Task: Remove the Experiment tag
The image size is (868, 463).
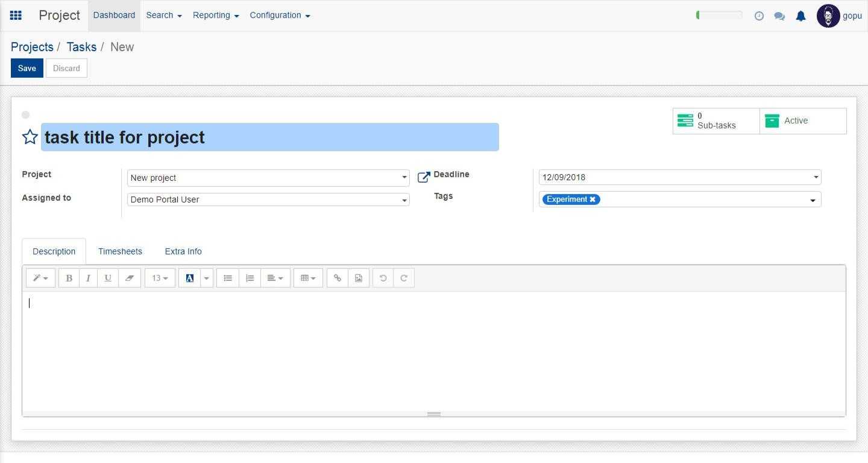Action: (593, 200)
